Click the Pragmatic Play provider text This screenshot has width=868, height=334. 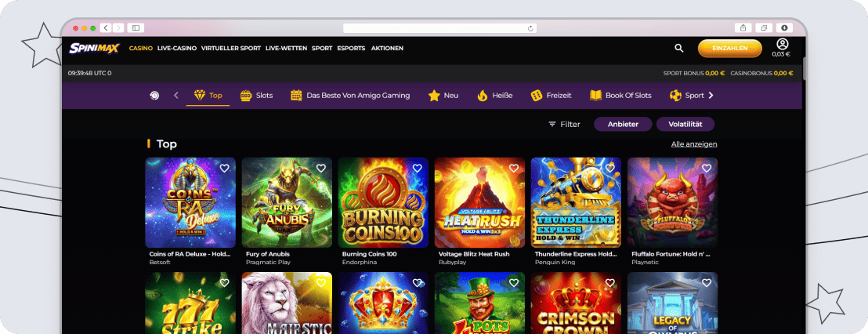click(x=268, y=262)
